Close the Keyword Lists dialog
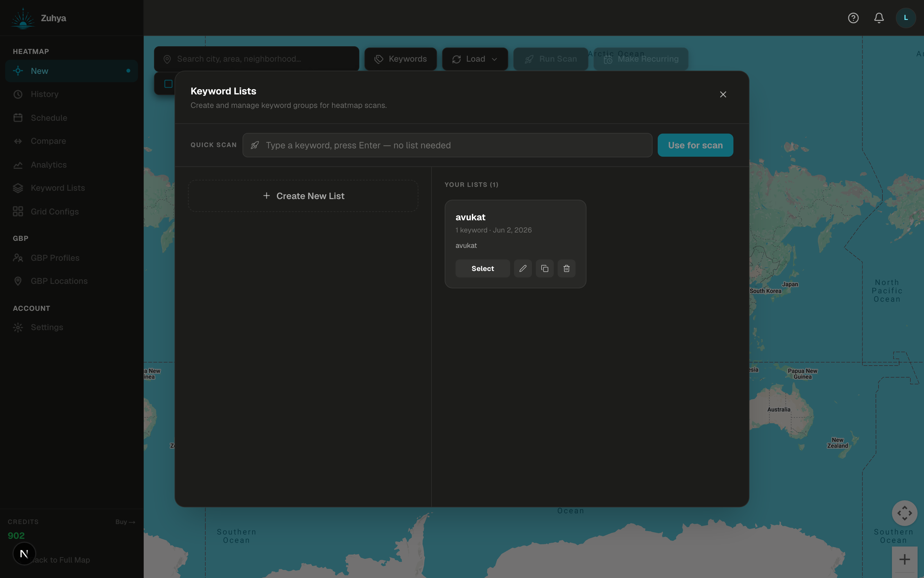This screenshot has height=578, width=924. pyautogui.click(x=723, y=94)
